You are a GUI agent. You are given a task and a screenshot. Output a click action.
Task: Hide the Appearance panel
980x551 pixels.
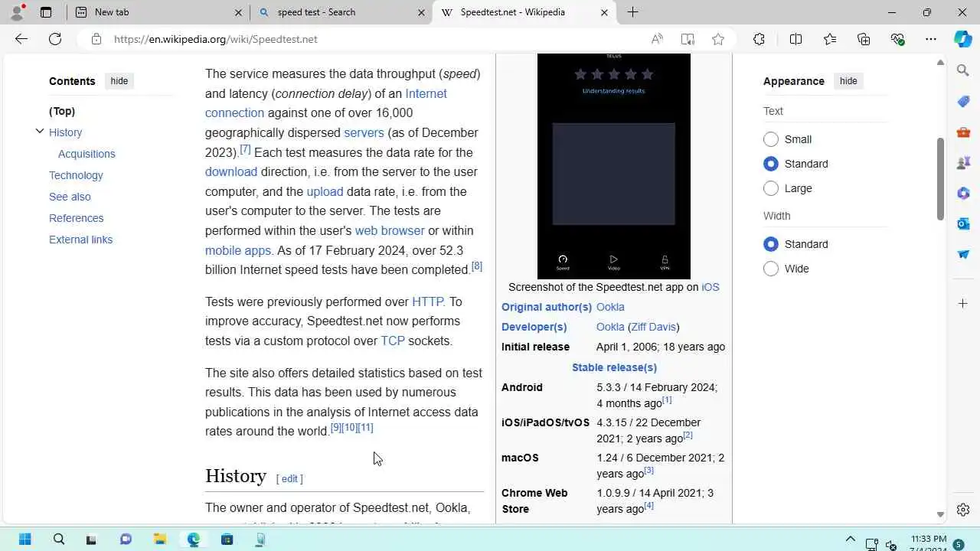click(848, 81)
